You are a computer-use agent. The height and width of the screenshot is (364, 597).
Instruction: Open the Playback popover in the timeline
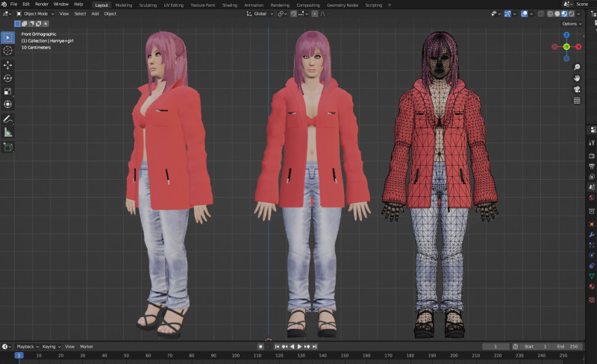coord(27,346)
